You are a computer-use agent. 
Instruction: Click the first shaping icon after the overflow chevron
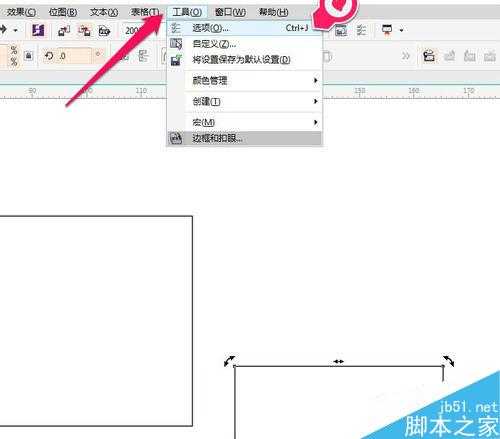point(429,56)
